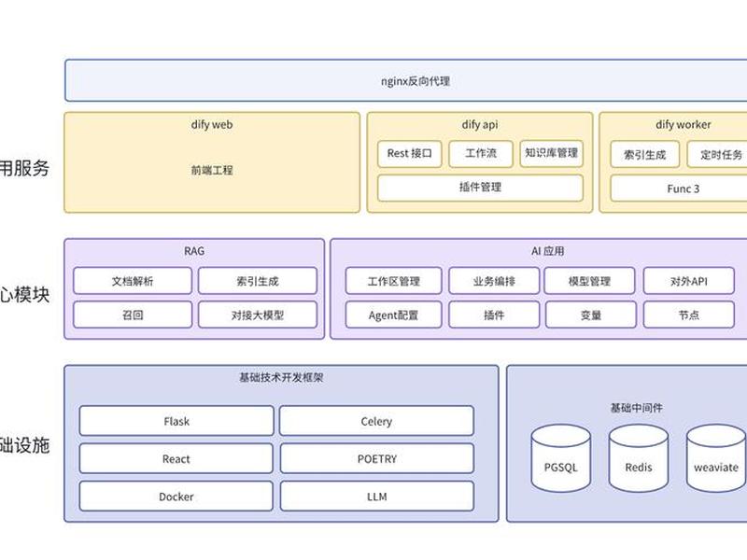Image resolution: width=747 pixels, height=560 pixels.
Task: Select the dify api heading
Action: tap(480, 125)
